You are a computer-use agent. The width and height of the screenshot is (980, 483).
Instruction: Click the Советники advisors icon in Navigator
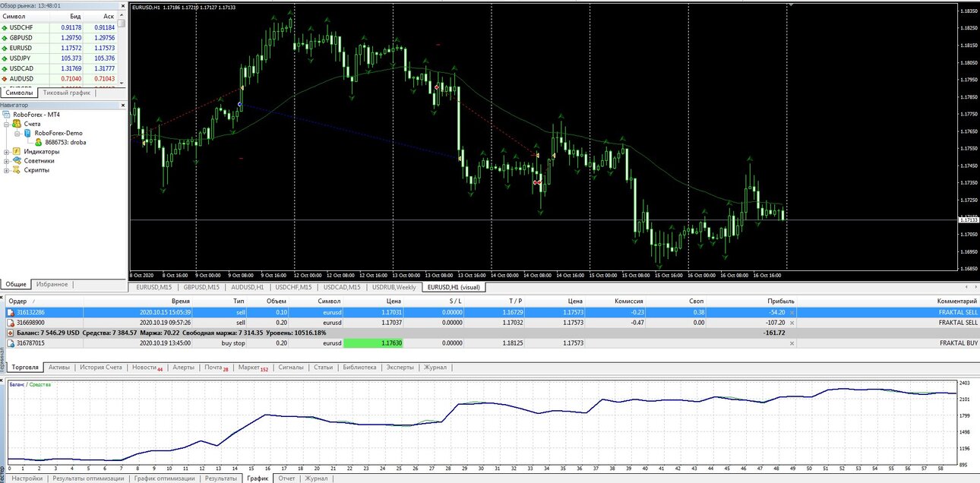pos(17,160)
